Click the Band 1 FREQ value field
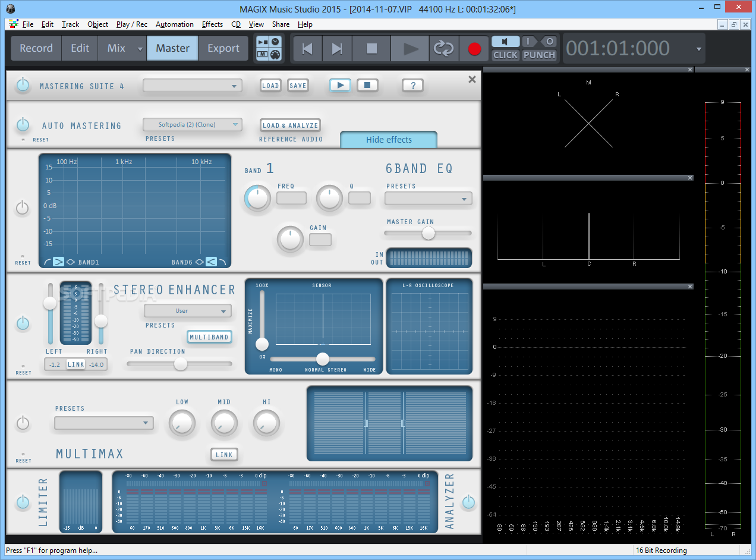The height and width of the screenshot is (560, 756). click(x=292, y=198)
